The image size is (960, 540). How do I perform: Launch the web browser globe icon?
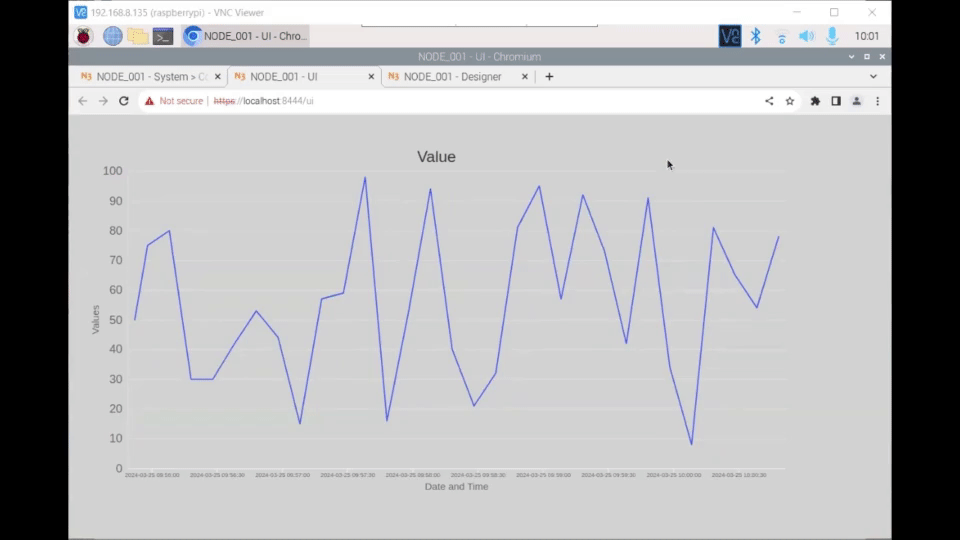click(x=112, y=36)
